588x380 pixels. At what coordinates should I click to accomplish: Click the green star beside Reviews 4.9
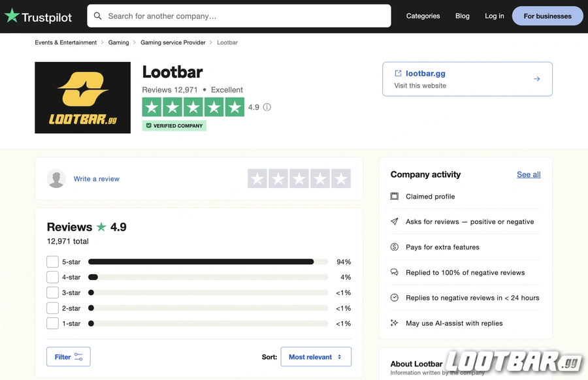pos(101,227)
